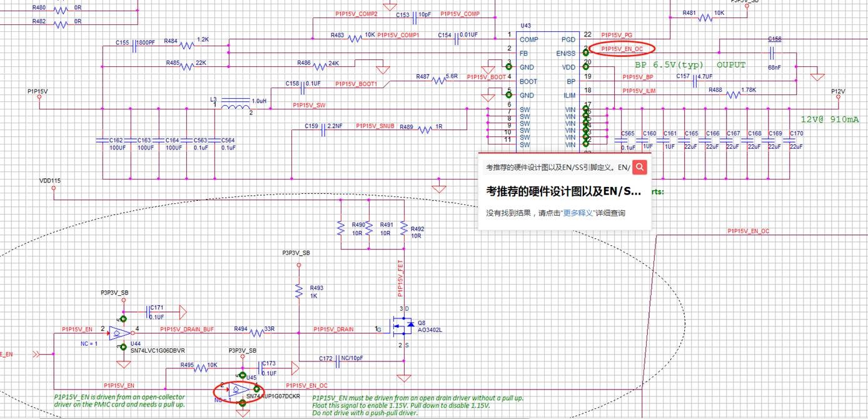The width and height of the screenshot is (868, 419).
Task: Click the P1P15V_SNUB net label
Action: 375,126
